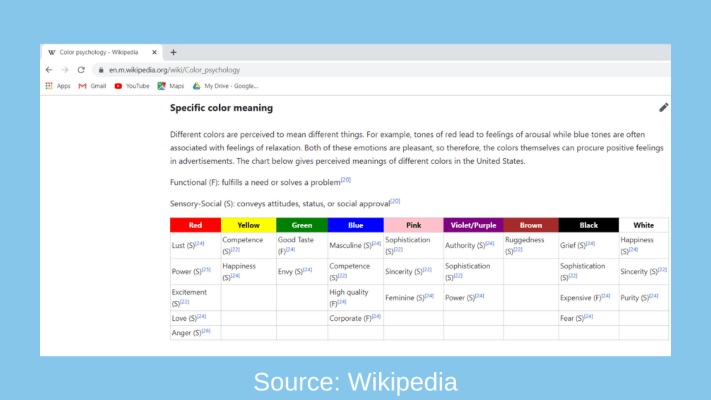Click the Violet/Purple column header
The height and width of the screenshot is (400, 711).
tap(471, 225)
